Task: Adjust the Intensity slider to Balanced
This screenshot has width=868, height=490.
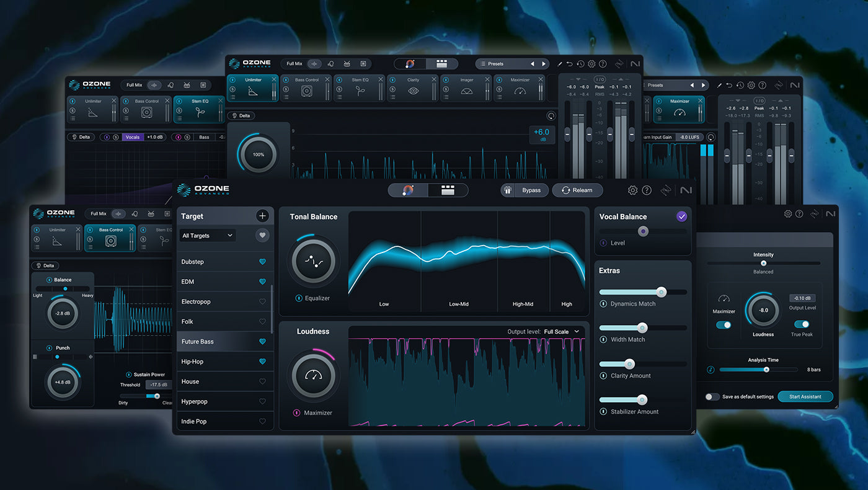Action: pyautogui.click(x=763, y=264)
